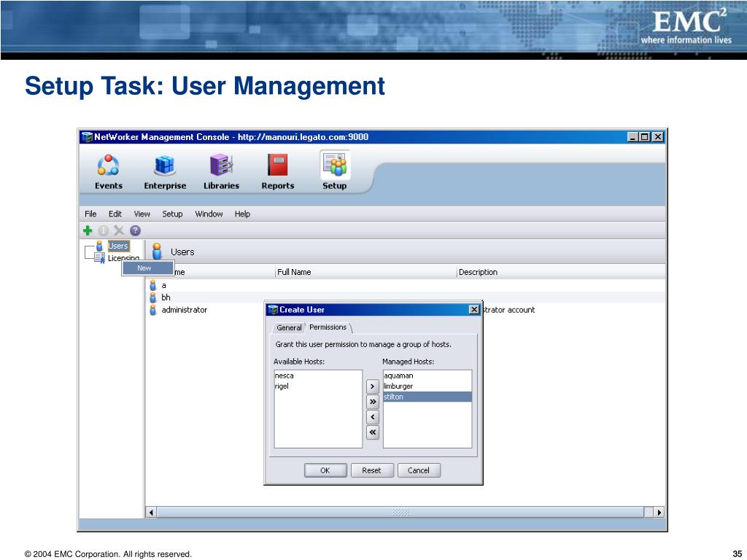
Task: Select rigel in Available Hosts
Action: [x=318, y=386]
